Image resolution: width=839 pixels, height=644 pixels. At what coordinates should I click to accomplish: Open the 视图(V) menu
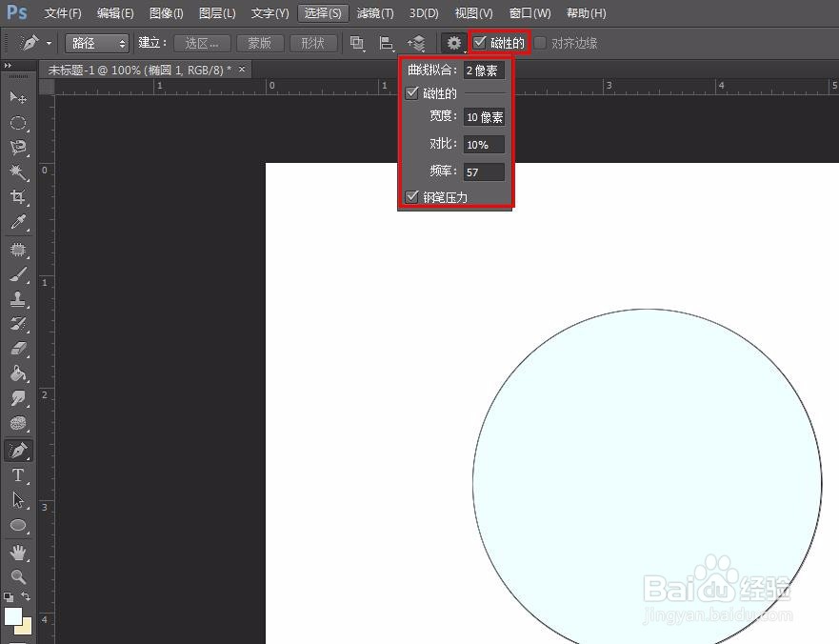tap(473, 12)
